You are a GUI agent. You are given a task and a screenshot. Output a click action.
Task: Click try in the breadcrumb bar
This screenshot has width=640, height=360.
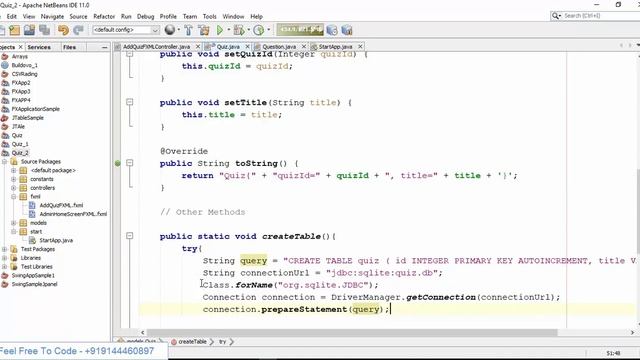pyautogui.click(x=222, y=342)
